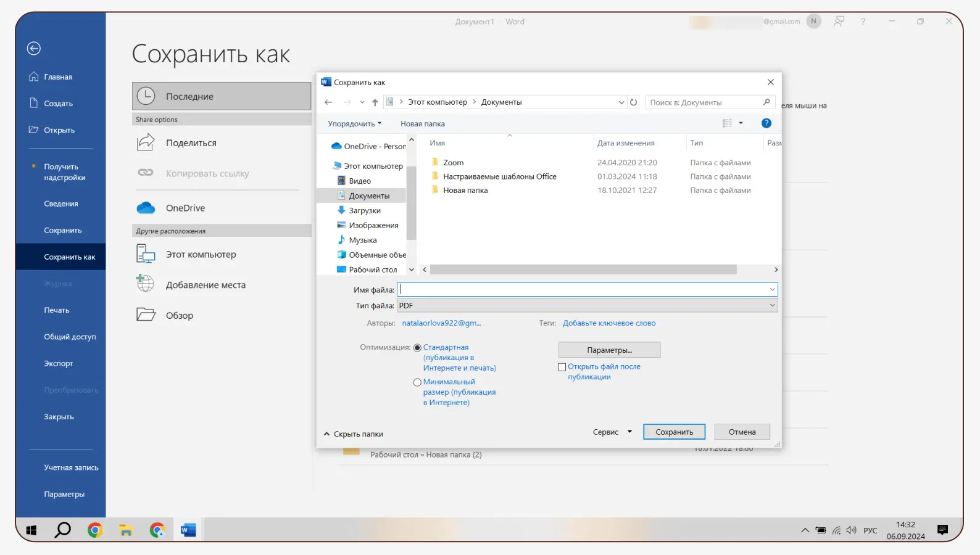Click the Поделиться share icon
This screenshot has height=555, width=980.
pyautogui.click(x=146, y=142)
